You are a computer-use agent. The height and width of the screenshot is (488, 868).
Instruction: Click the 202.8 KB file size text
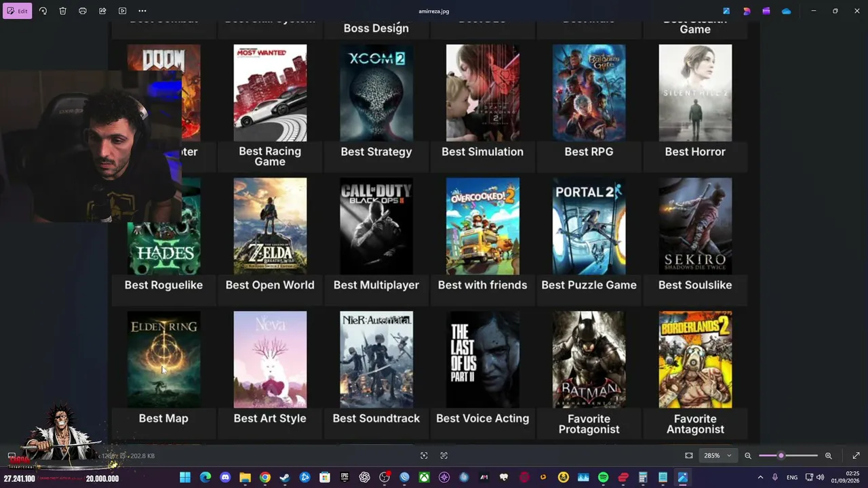click(142, 455)
